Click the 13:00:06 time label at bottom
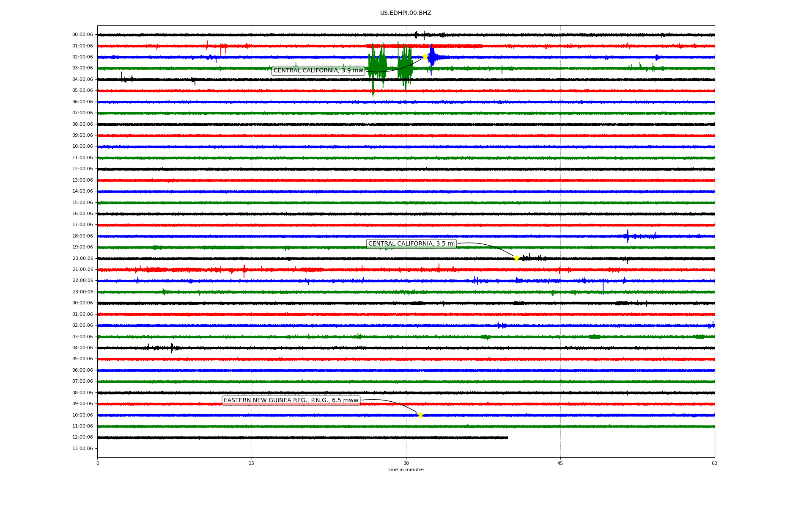This screenshot has width=812, height=508. click(x=82, y=448)
